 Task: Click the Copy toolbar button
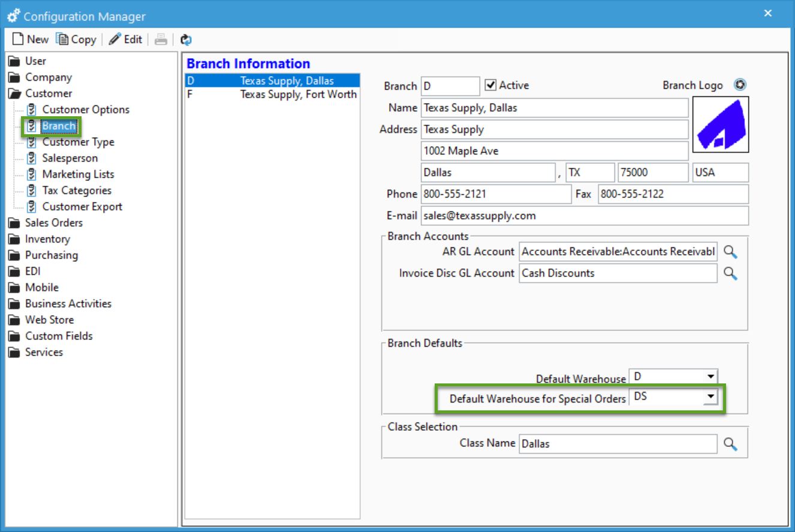point(76,40)
